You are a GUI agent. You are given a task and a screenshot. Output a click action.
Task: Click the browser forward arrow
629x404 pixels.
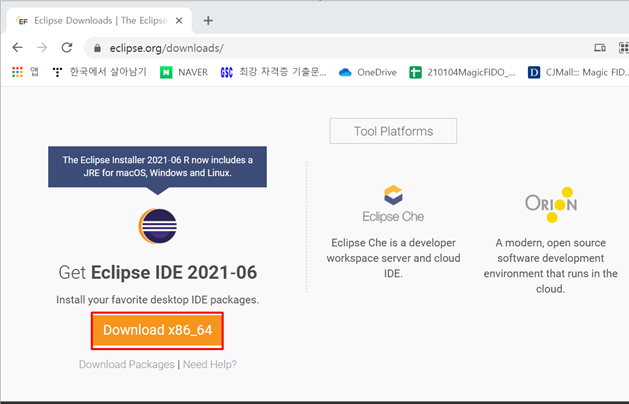(x=42, y=48)
